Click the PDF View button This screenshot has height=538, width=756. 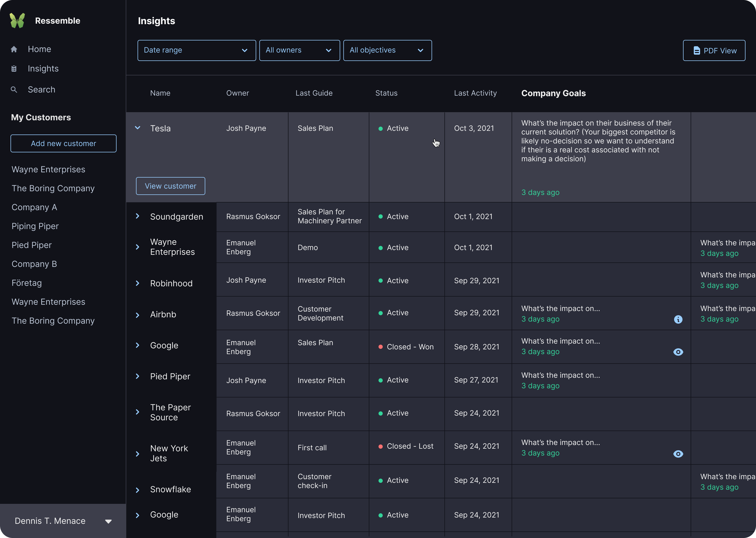click(x=714, y=51)
